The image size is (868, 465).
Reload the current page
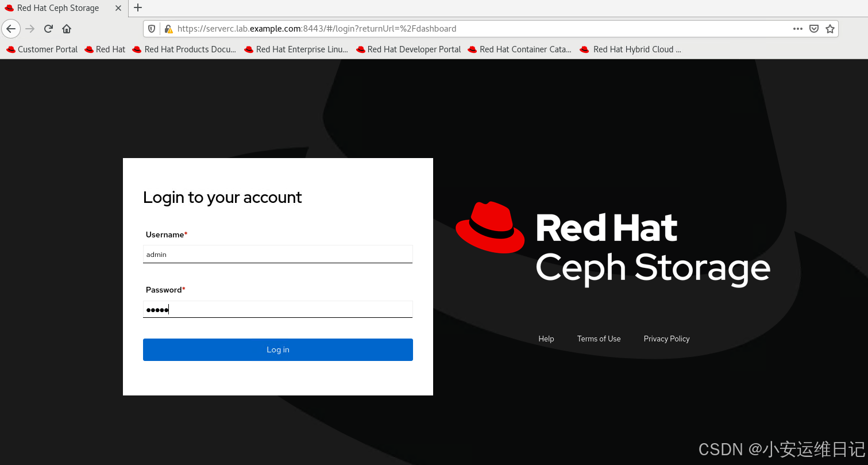(49, 29)
